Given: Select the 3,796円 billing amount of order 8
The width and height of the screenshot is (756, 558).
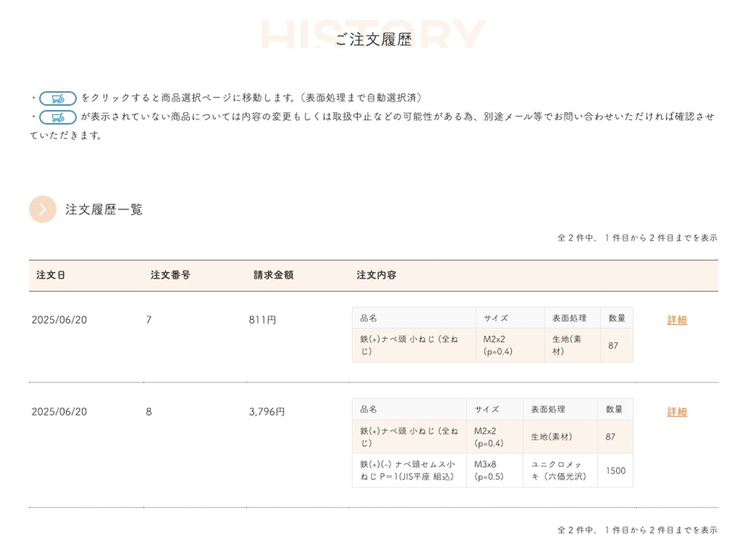Looking at the screenshot, I should point(267,412).
